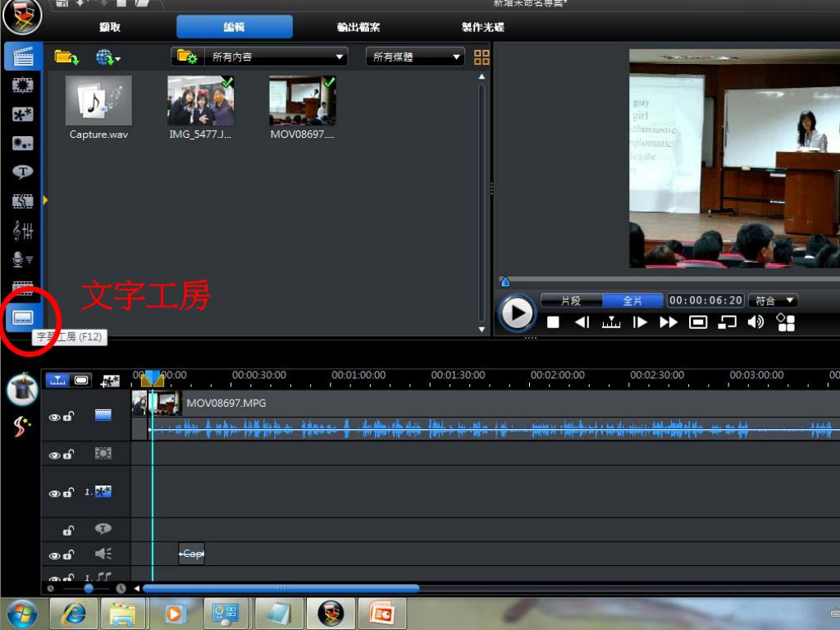Stop the preview playback
840x630 pixels.
point(553,322)
